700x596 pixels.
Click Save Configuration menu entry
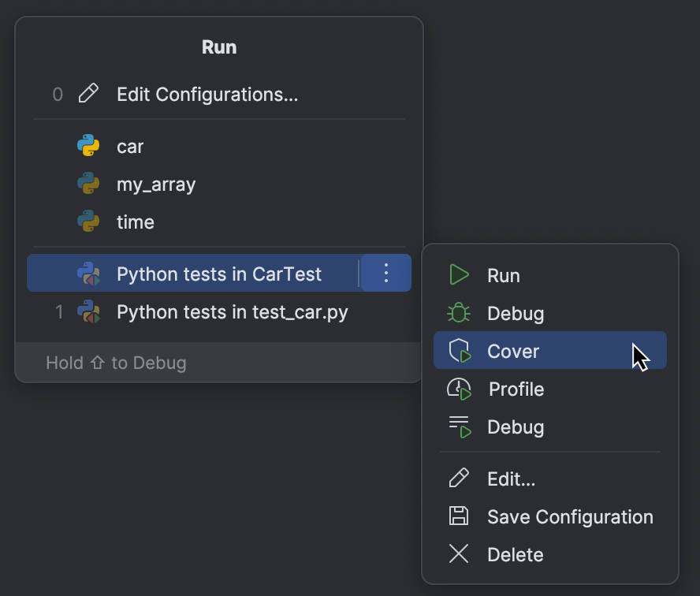(570, 516)
